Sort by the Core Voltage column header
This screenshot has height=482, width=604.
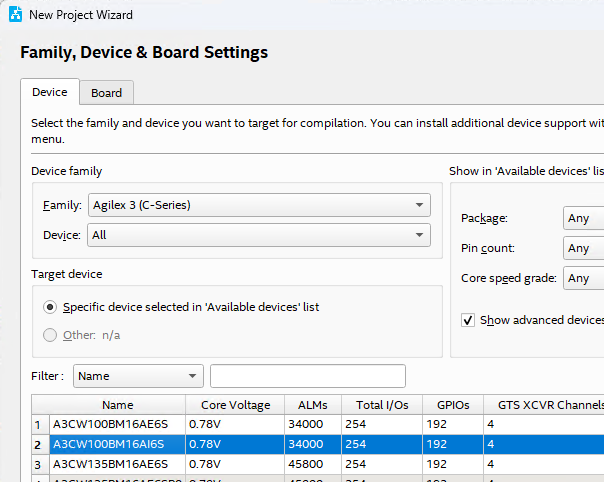(235, 405)
